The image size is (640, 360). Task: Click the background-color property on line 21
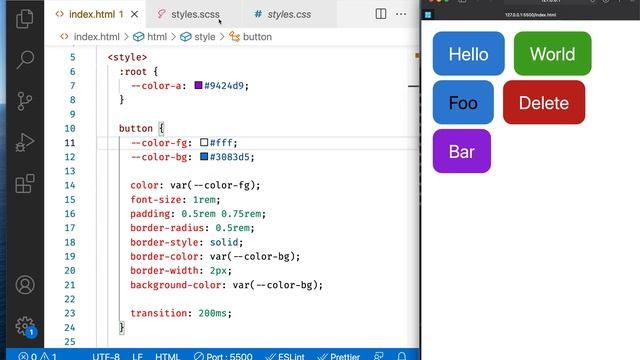(x=176, y=285)
